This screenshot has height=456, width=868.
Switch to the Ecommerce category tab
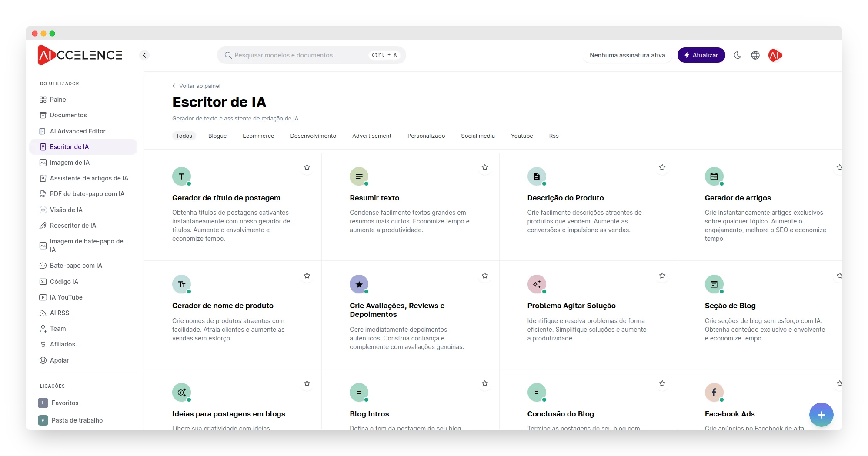(258, 136)
